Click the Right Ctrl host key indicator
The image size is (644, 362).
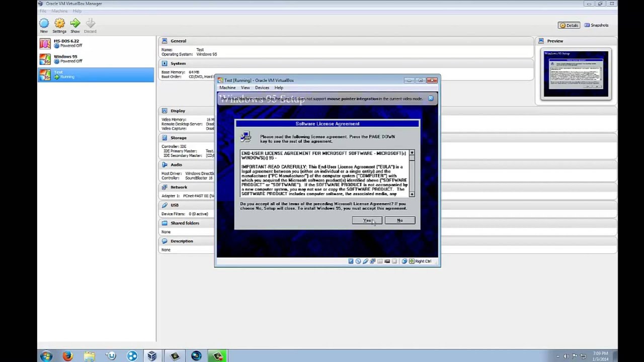pos(420,261)
